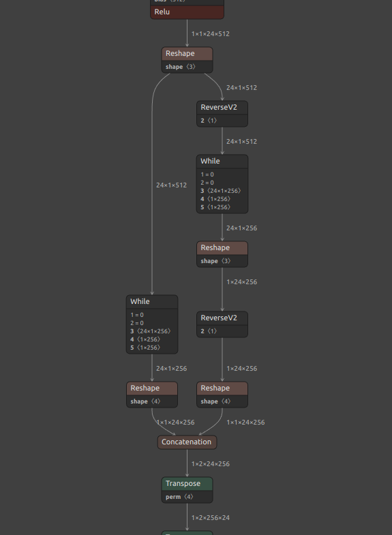
Task: Click the perm ⟨4⟩ attribute of Transpose
Action: tap(179, 497)
